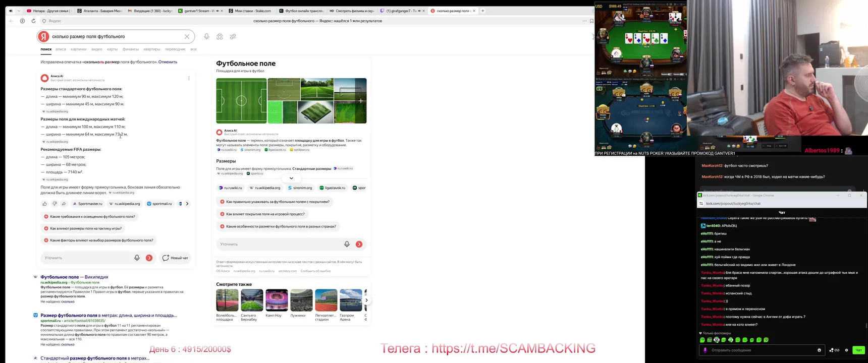
Task: Ask how field size affects game tactics
Action: [83, 228]
